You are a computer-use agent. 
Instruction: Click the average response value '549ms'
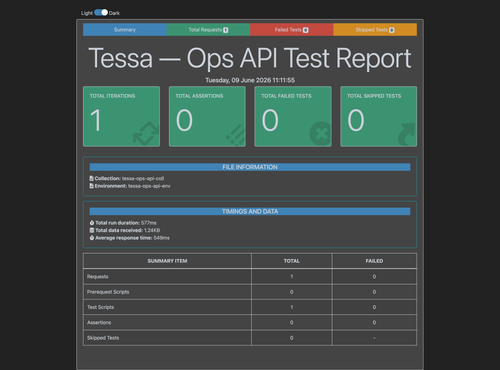coord(161,238)
